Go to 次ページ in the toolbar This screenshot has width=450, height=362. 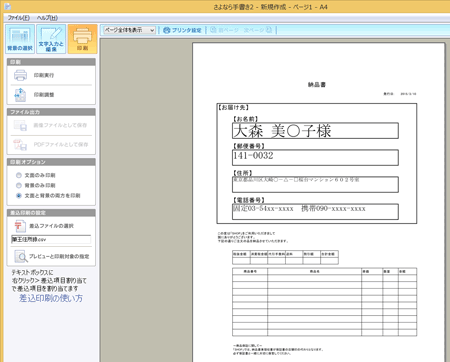[x=258, y=30]
